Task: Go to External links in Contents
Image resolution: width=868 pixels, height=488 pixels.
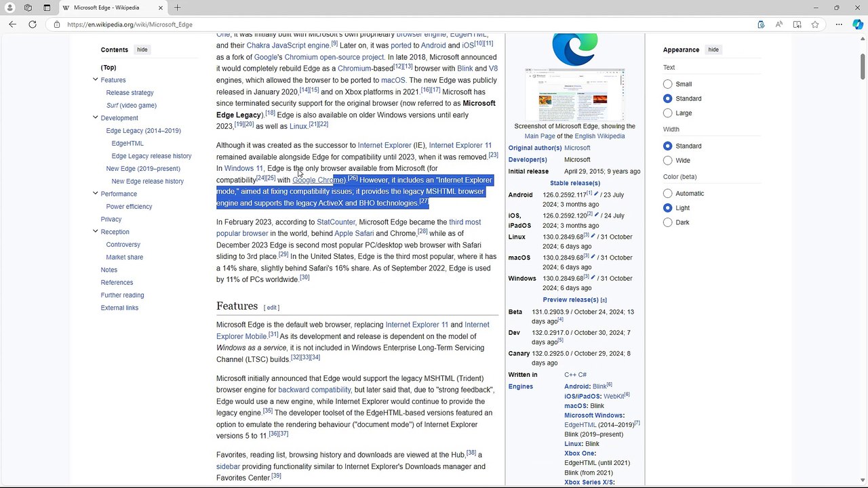Action: pos(119,308)
